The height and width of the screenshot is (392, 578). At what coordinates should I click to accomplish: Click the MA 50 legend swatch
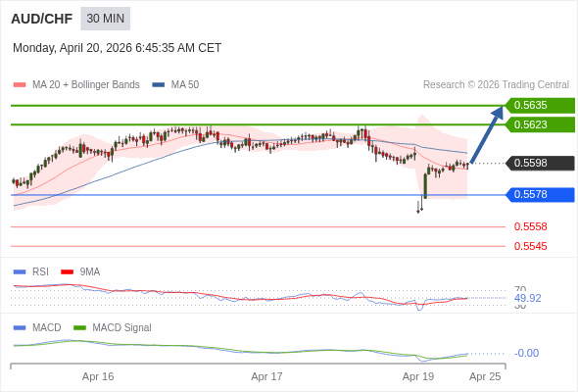pyautogui.click(x=158, y=85)
